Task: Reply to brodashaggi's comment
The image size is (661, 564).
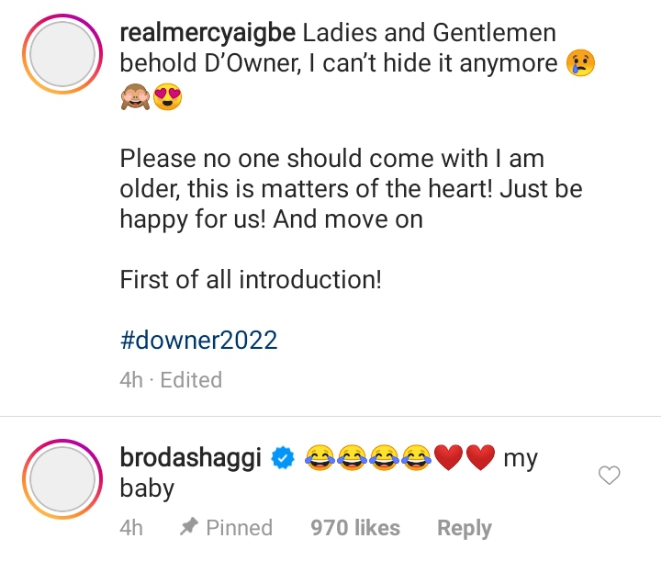Action: 464,528
